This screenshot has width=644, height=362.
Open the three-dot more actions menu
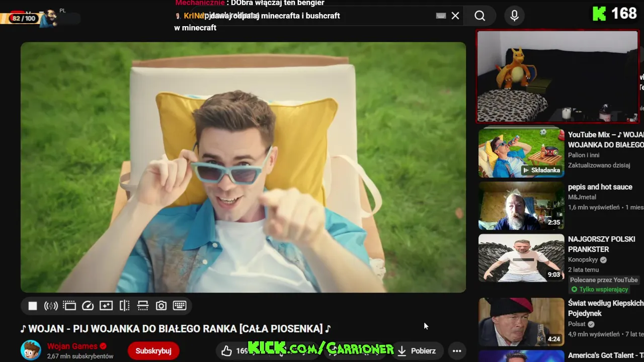tap(457, 350)
